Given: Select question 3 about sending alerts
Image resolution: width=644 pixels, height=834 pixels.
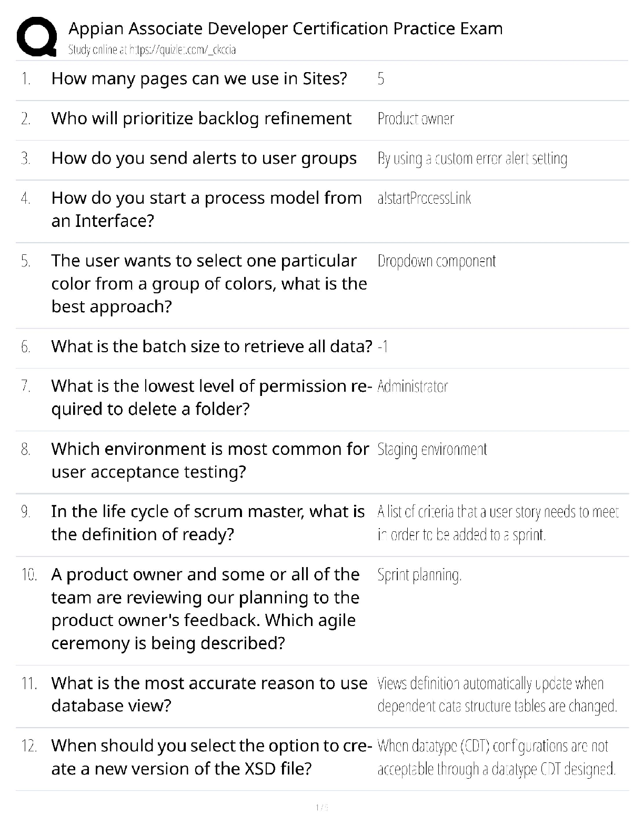Looking at the screenshot, I should tap(204, 158).
